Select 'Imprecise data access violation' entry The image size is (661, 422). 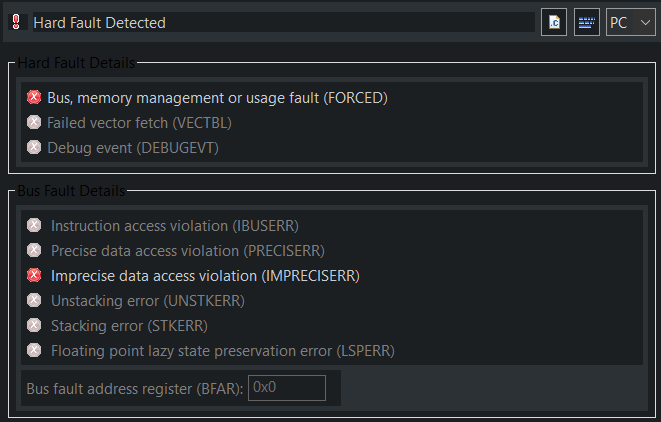205,276
